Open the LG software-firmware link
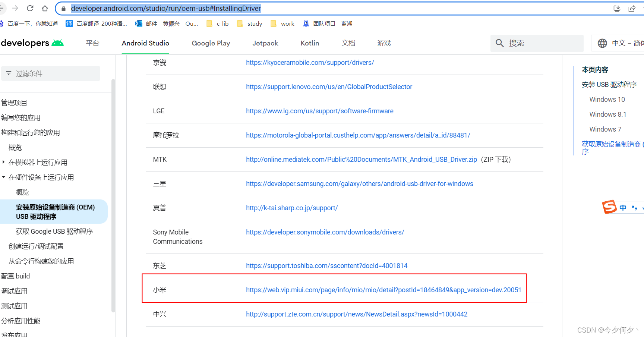The height and width of the screenshot is (337, 644). tap(320, 111)
